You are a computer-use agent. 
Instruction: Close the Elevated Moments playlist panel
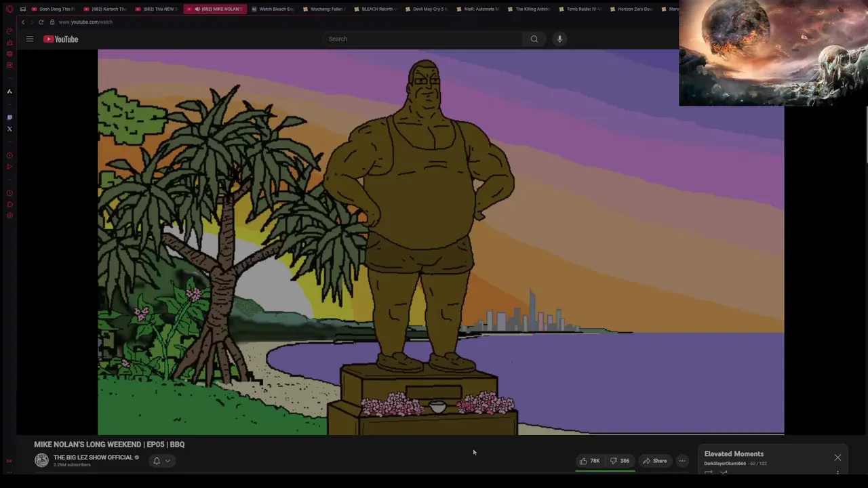click(x=837, y=457)
